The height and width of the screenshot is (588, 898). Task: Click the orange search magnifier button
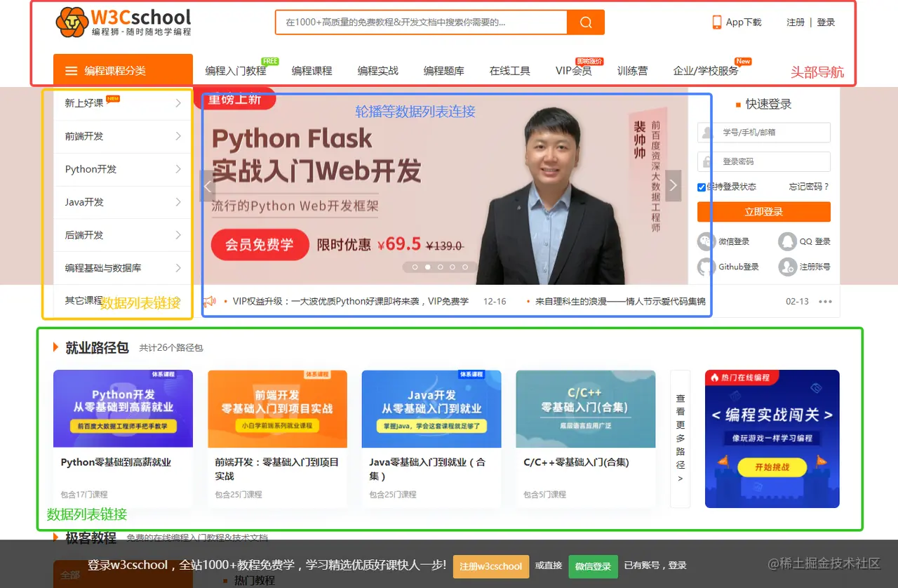(586, 22)
